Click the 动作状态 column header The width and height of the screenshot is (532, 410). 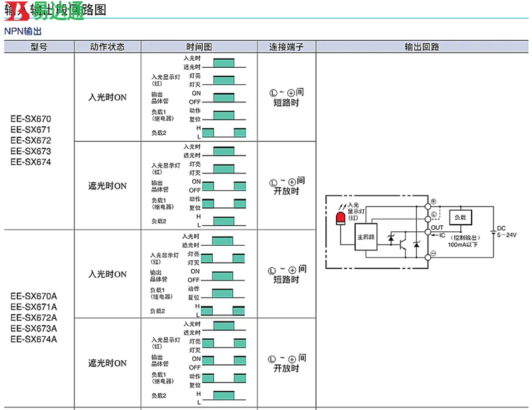[107, 47]
